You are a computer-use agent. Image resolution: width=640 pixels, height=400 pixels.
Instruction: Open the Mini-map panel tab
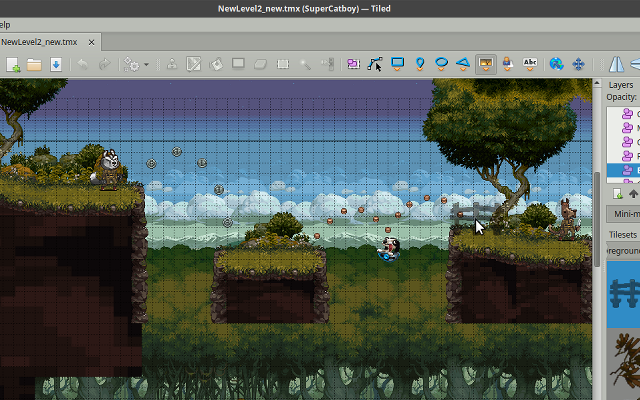(x=624, y=214)
